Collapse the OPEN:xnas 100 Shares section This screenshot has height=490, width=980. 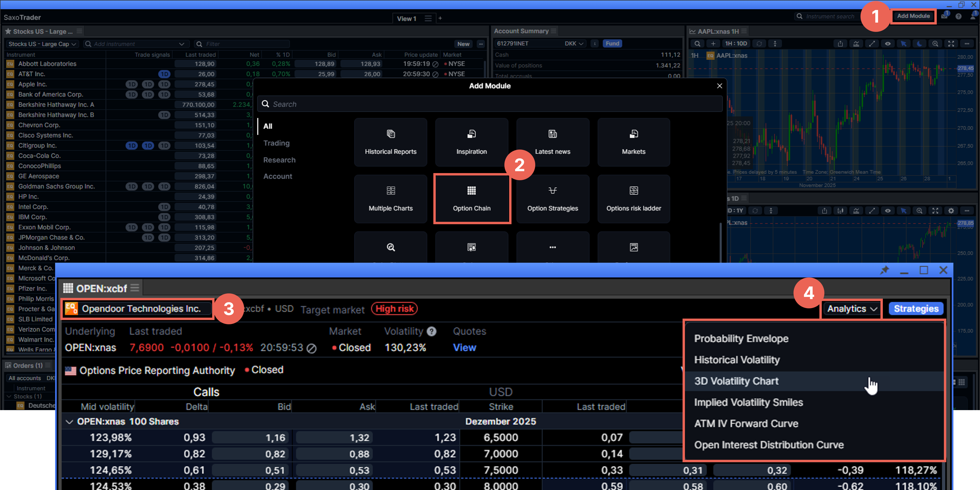[70, 422]
